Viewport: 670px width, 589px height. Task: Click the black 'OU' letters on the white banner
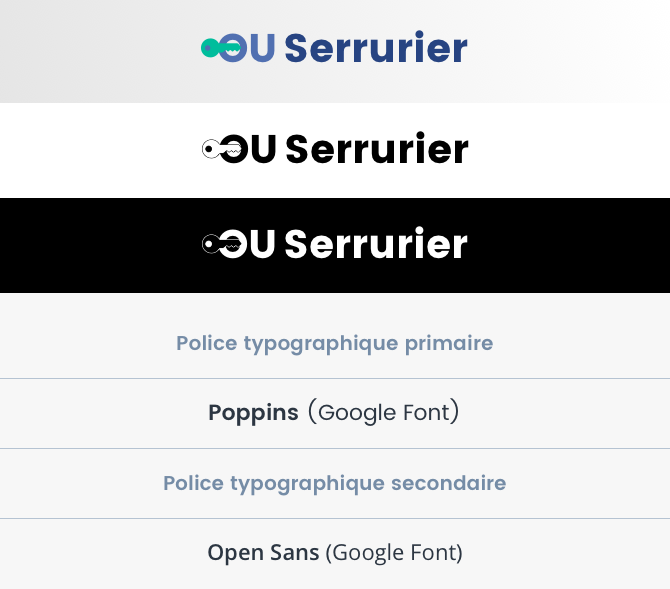[248, 149]
